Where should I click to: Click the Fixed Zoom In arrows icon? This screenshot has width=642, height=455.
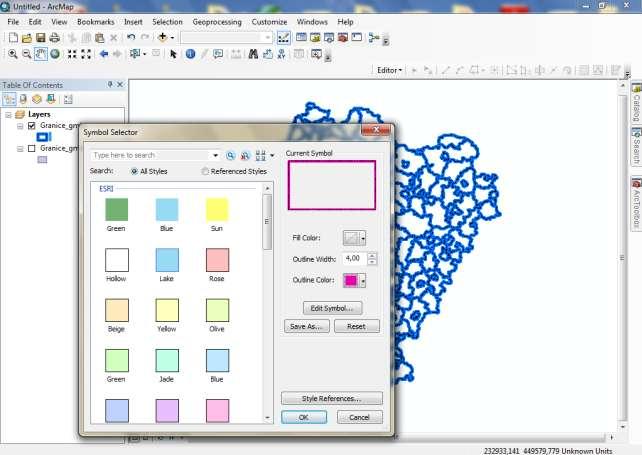pyautogui.click(x=72, y=54)
